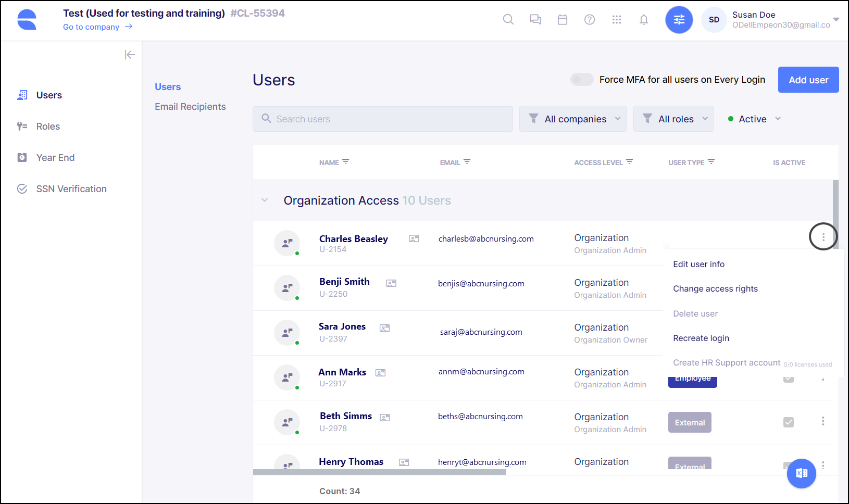Screen dimensions: 849x504
Task: Click the blue filter settings icon in the header
Action: [679, 19]
